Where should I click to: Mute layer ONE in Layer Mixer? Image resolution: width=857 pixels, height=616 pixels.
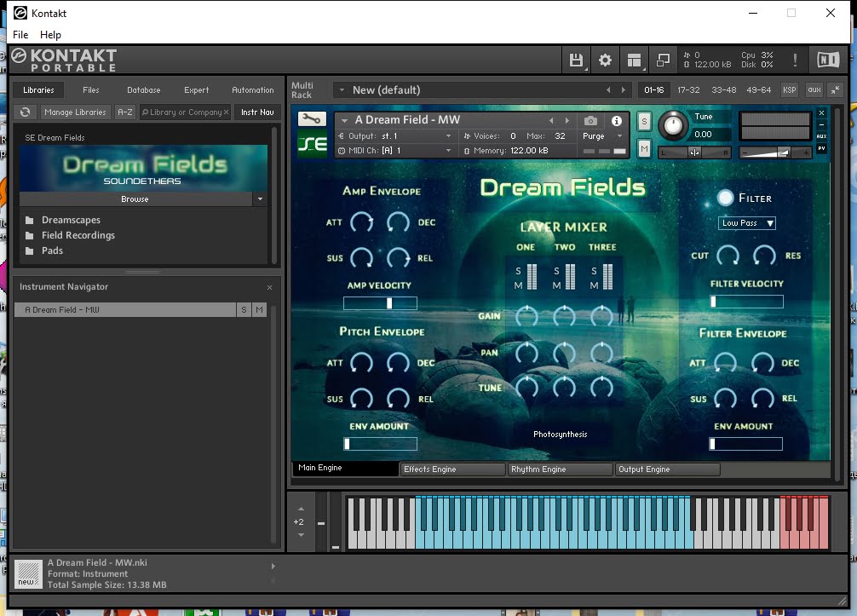(518, 285)
